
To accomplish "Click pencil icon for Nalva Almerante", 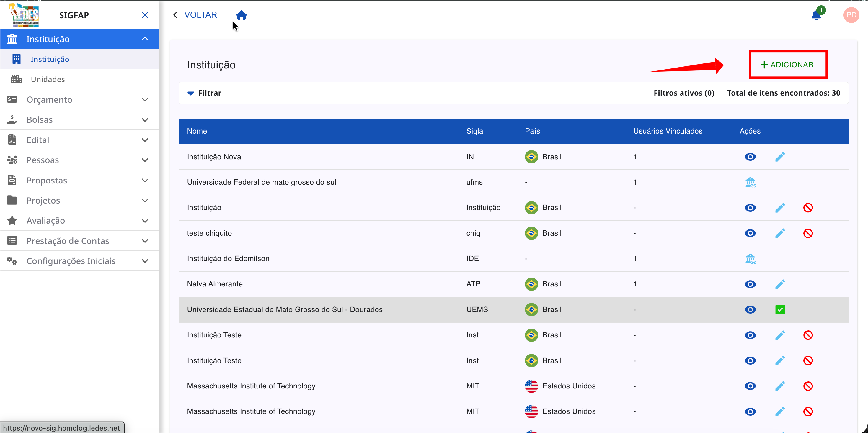I will [780, 284].
